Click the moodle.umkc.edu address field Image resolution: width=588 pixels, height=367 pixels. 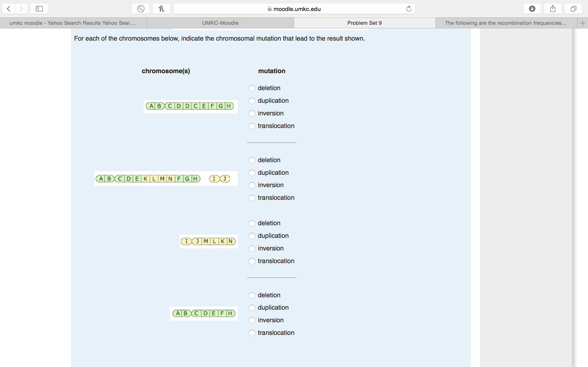click(297, 9)
